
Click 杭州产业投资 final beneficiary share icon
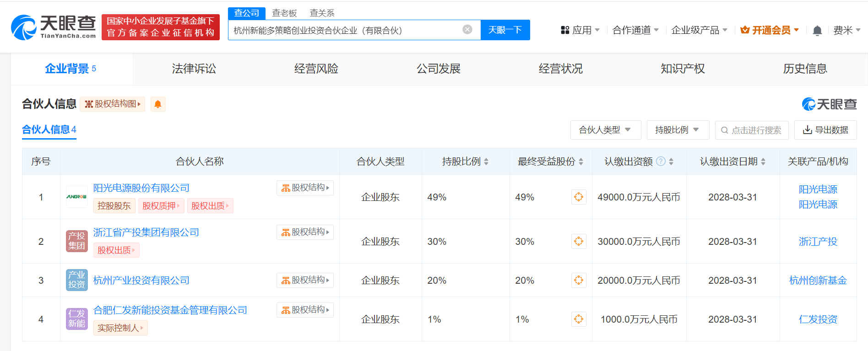click(579, 280)
